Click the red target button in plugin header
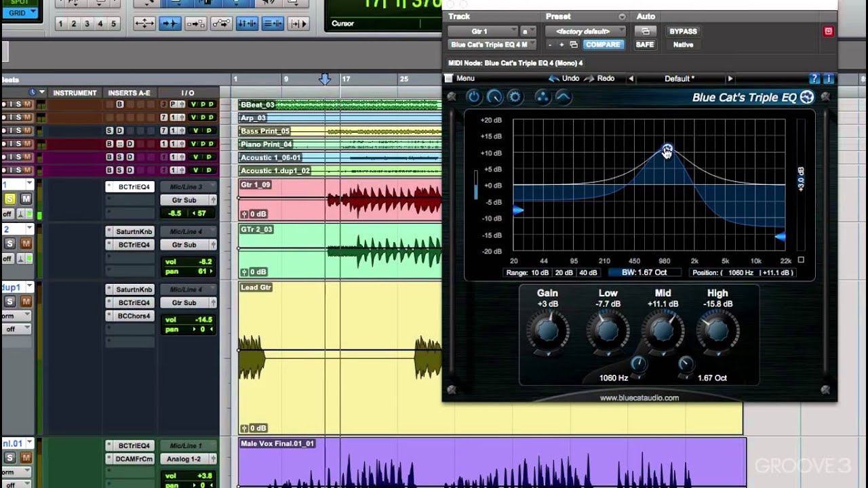The height and width of the screenshot is (488, 868). [x=828, y=31]
